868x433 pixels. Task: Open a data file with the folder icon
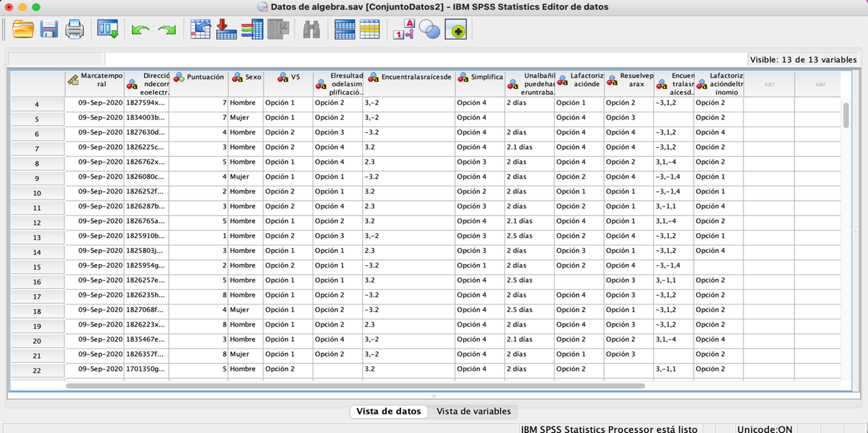[23, 29]
